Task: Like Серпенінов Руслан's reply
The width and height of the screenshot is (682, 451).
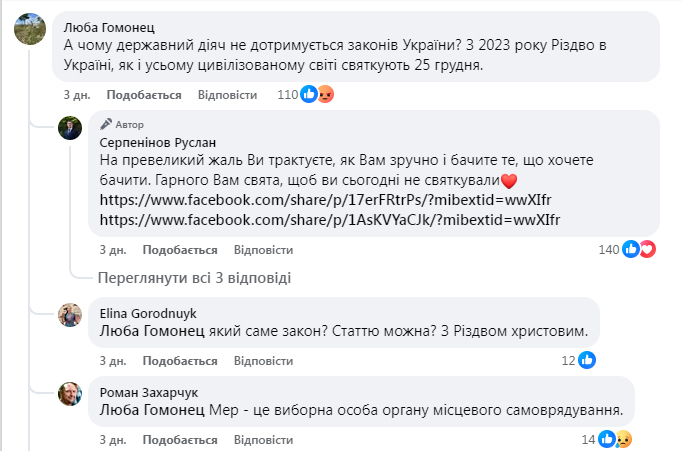Action: 180,249
